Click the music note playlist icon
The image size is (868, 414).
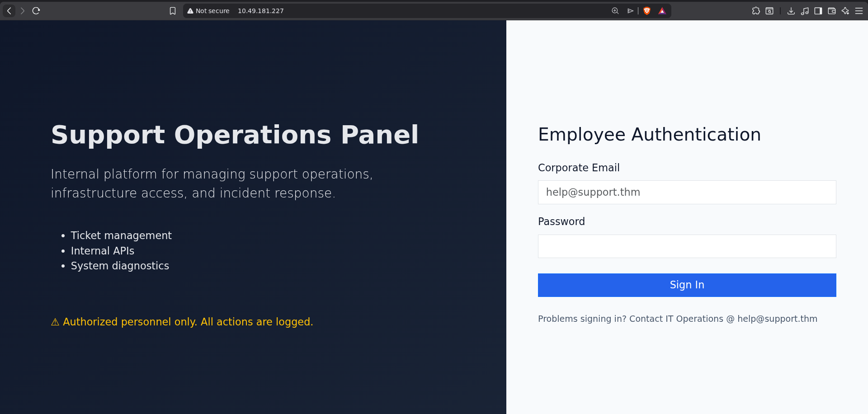click(x=805, y=11)
